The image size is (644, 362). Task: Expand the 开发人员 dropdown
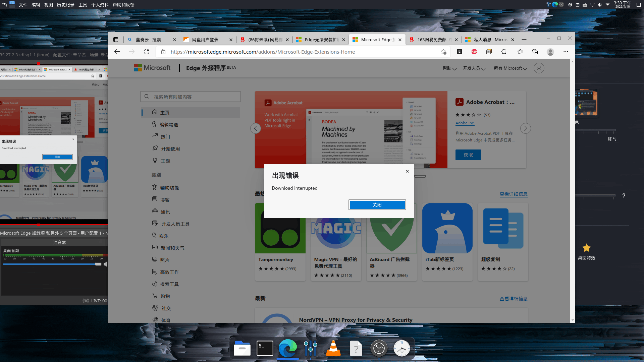pyautogui.click(x=474, y=68)
